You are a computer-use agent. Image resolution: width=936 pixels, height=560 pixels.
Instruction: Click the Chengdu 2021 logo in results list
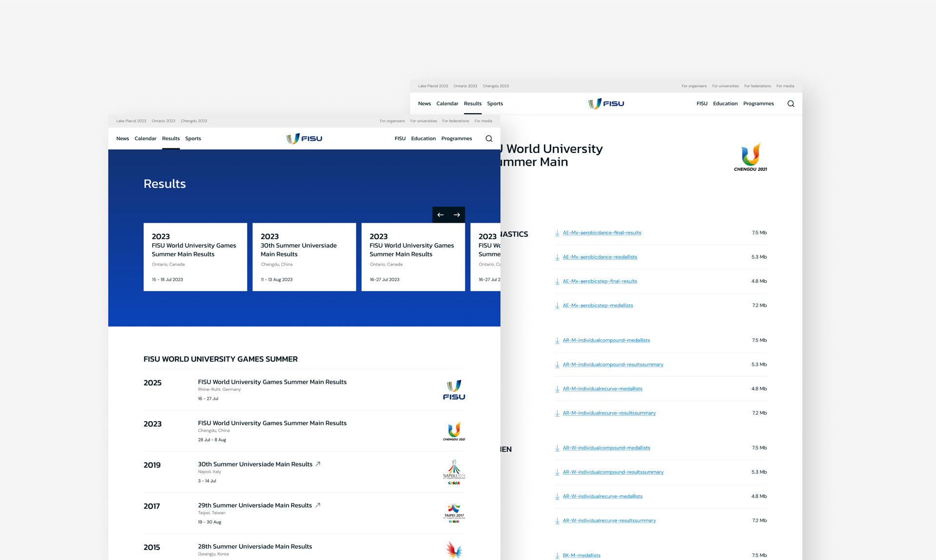(x=454, y=431)
